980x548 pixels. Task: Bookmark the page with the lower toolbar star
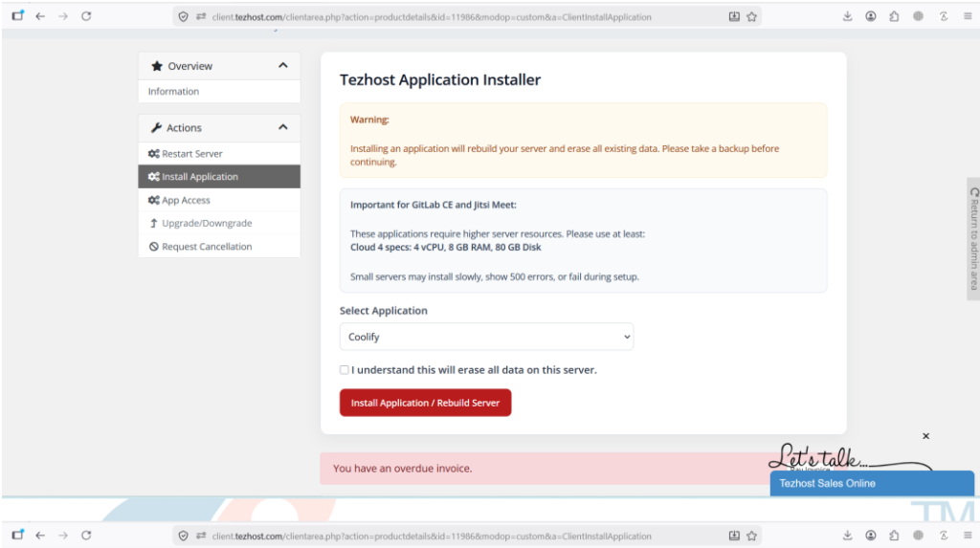click(752, 537)
